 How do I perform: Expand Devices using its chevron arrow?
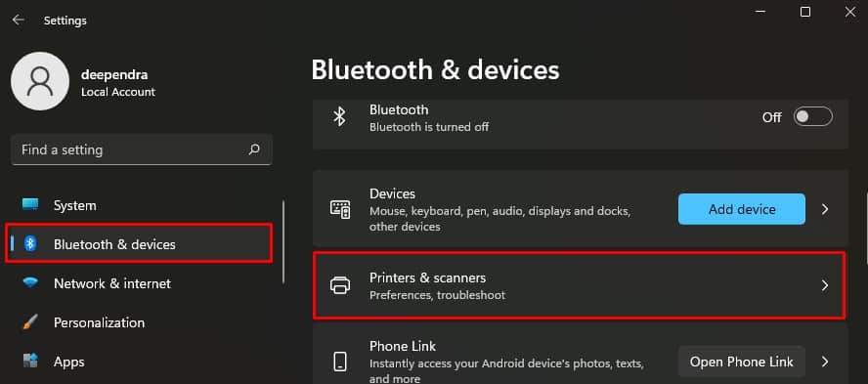coord(825,209)
